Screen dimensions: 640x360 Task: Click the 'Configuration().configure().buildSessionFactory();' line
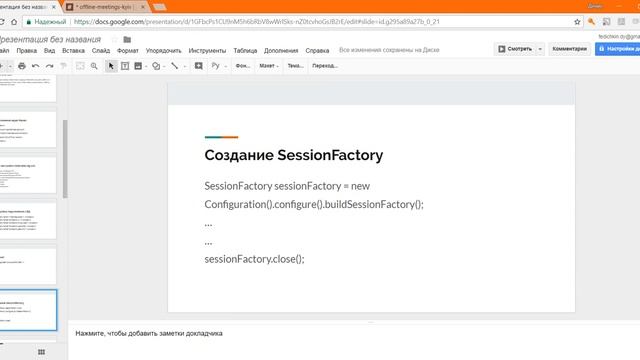click(314, 204)
